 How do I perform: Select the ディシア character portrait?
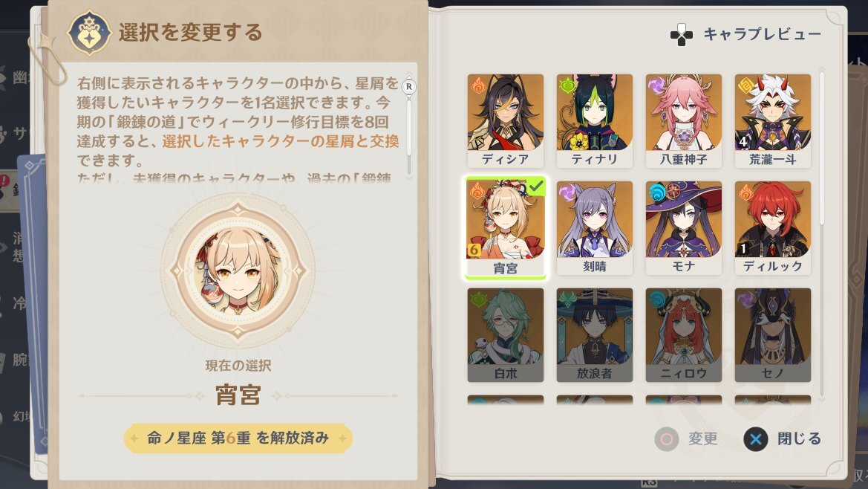505,120
